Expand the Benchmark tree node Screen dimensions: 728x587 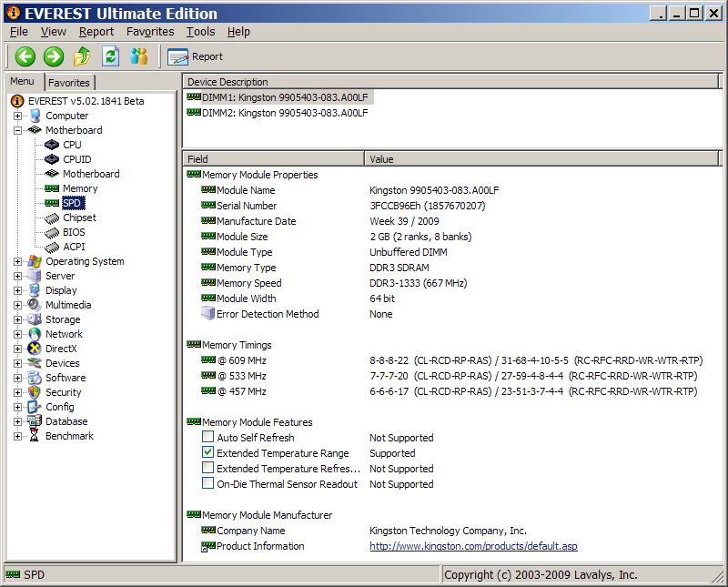17,436
